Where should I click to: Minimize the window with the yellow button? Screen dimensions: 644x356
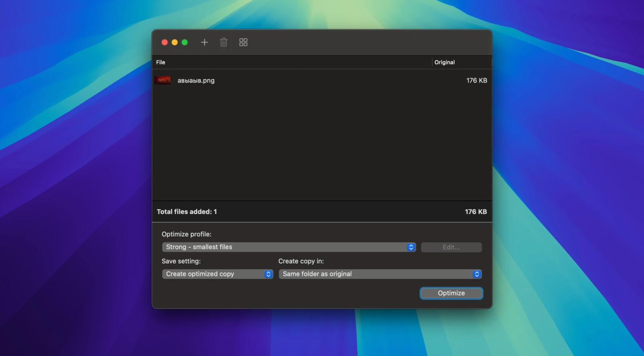(175, 42)
